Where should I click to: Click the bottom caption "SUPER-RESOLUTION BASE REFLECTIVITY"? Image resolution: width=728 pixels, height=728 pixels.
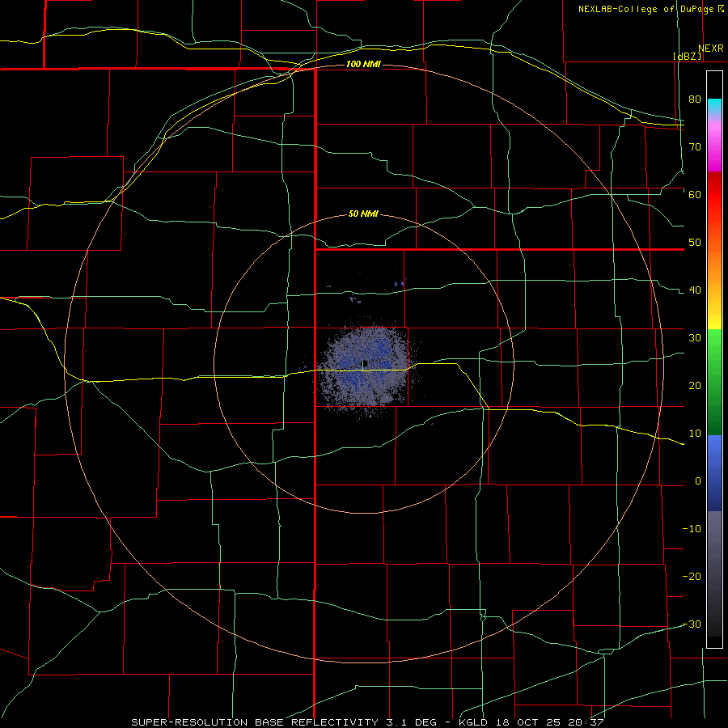[255, 722]
